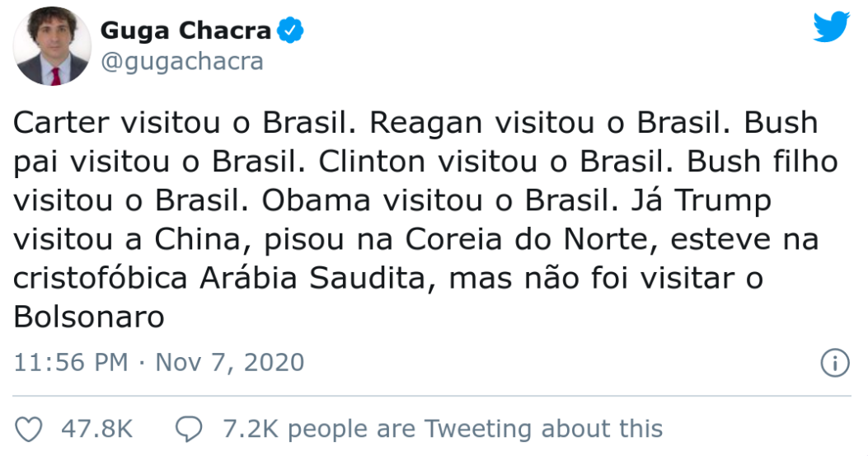The image size is (868, 456).
Task: Open "7.2K people are Tweeting about this"
Action: pyautogui.click(x=443, y=429)
